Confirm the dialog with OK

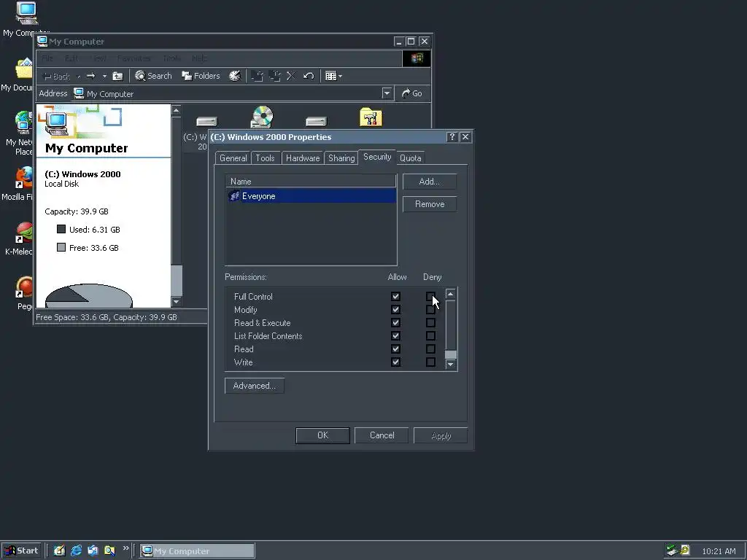click(x=322, y=435)
